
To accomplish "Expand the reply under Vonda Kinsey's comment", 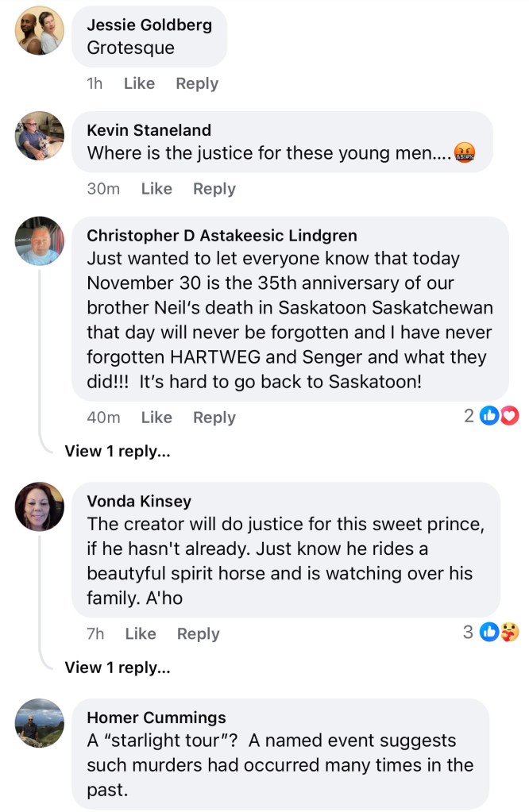I will (x=118, y=668).
